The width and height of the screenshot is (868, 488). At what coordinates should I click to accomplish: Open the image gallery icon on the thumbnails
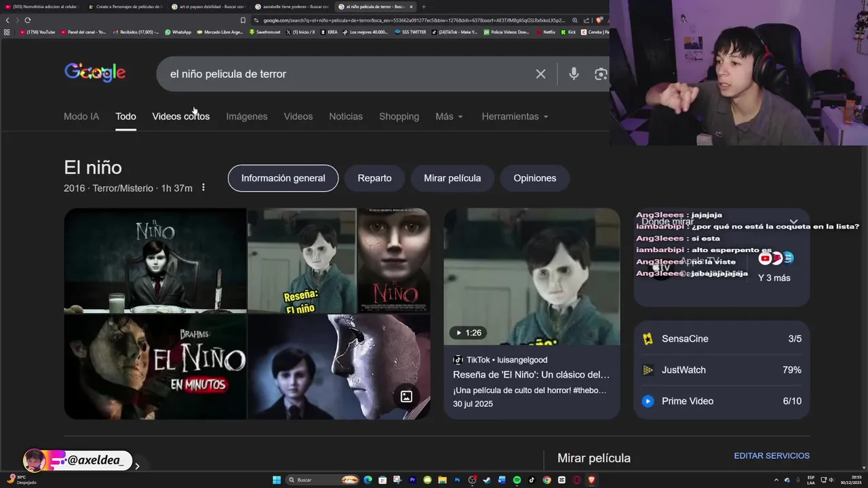click(x=406, y=396)
